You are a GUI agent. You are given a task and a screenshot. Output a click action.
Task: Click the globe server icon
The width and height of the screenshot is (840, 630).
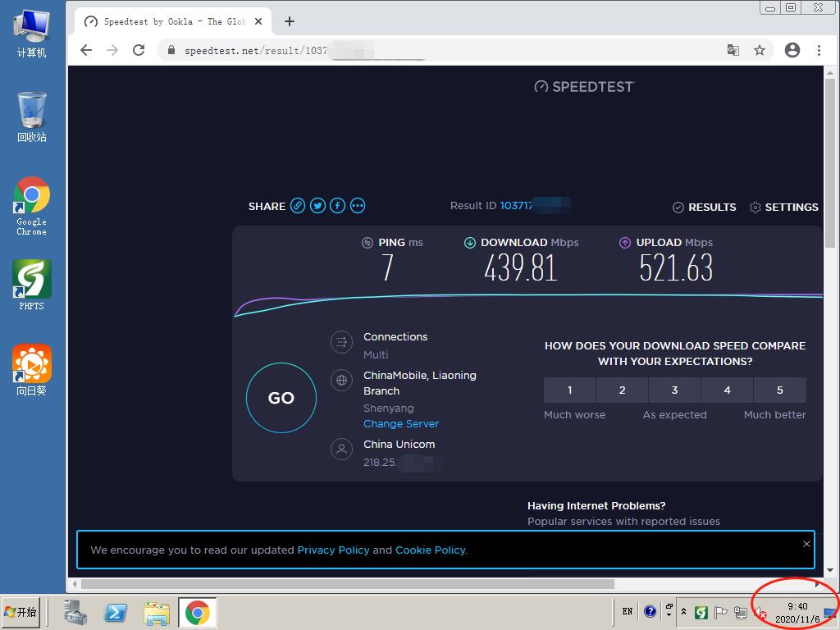pyautogui.click(x=342, y=381)
